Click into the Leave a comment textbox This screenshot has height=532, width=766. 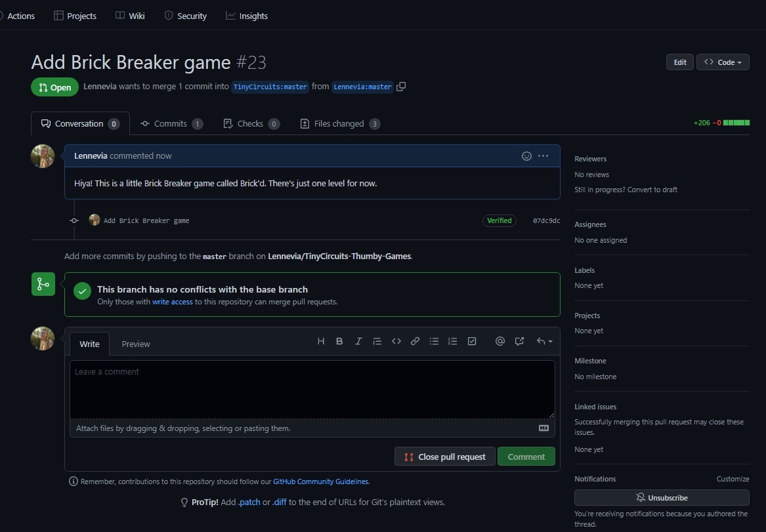click(x=312, y=389)
